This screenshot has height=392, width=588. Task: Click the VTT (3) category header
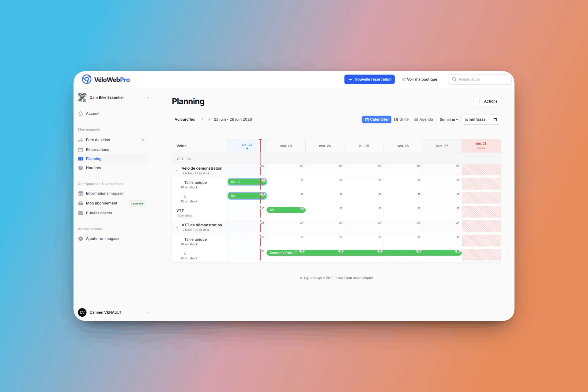pos(183,159)
